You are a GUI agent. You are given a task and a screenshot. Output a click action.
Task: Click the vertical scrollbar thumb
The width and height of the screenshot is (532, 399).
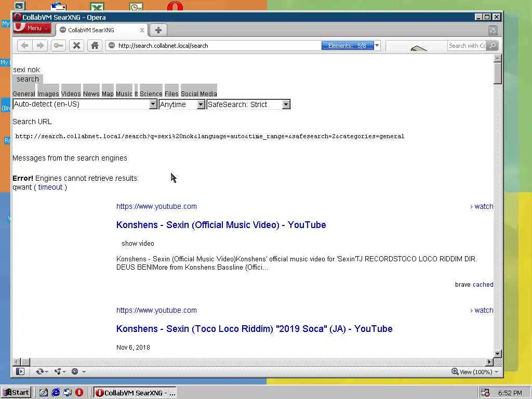[497, 73]
